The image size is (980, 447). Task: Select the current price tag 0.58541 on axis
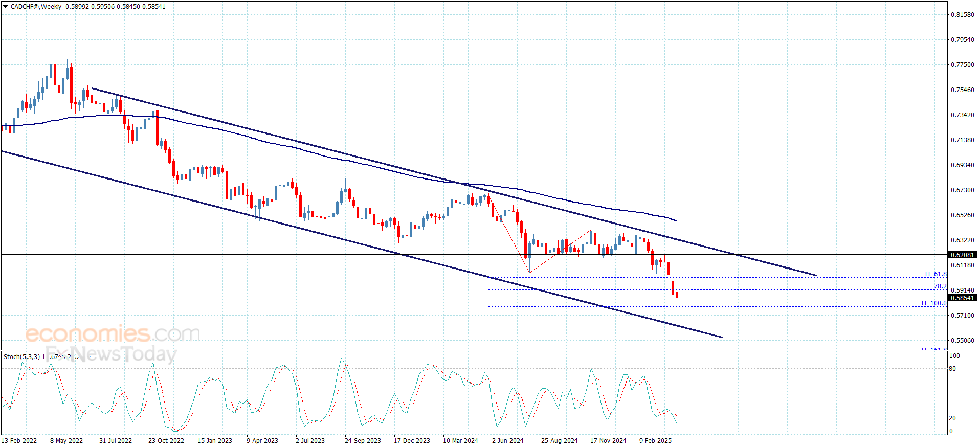point(962,298)
